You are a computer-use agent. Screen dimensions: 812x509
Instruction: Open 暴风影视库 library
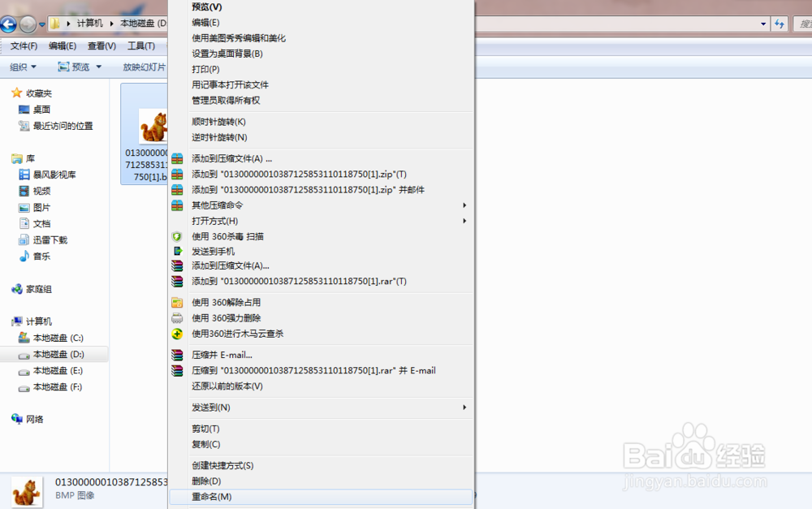[49, 175]
